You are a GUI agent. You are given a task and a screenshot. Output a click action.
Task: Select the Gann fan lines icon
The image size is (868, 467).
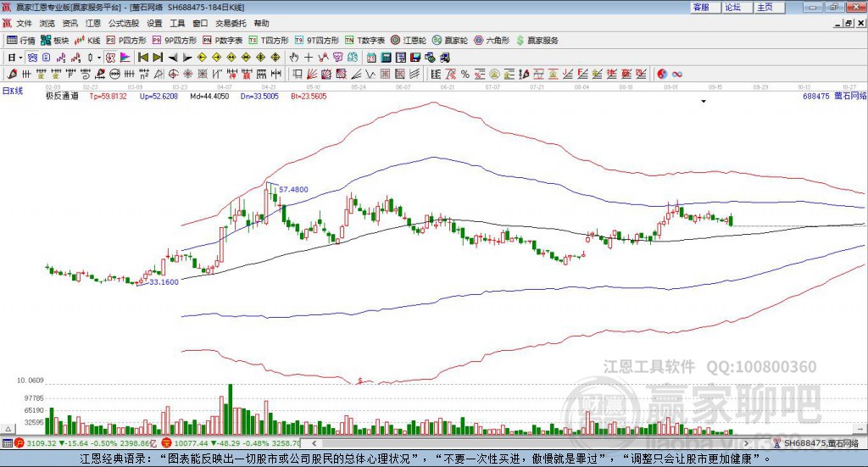[312, 74]
